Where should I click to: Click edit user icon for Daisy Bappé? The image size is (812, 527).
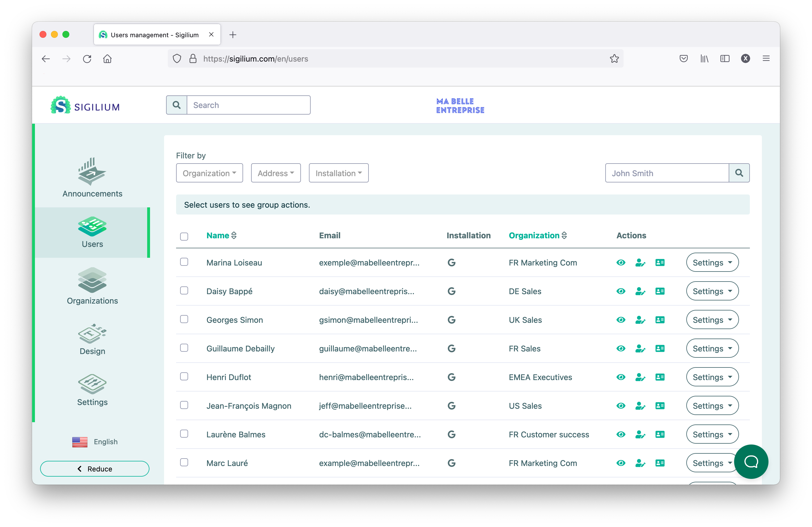(x=640, y=291)
